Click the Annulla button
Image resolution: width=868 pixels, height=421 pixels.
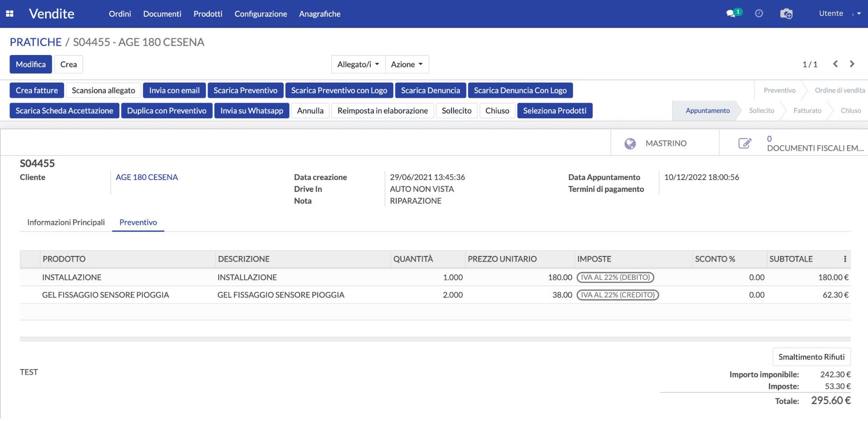point(310,111)
